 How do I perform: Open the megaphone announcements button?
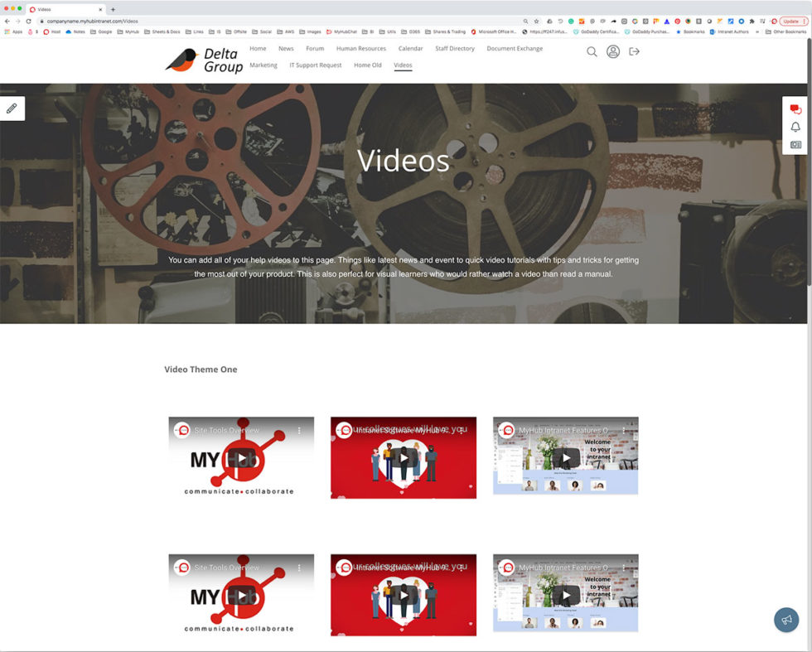pyautogui.click(x=786, y=620)
